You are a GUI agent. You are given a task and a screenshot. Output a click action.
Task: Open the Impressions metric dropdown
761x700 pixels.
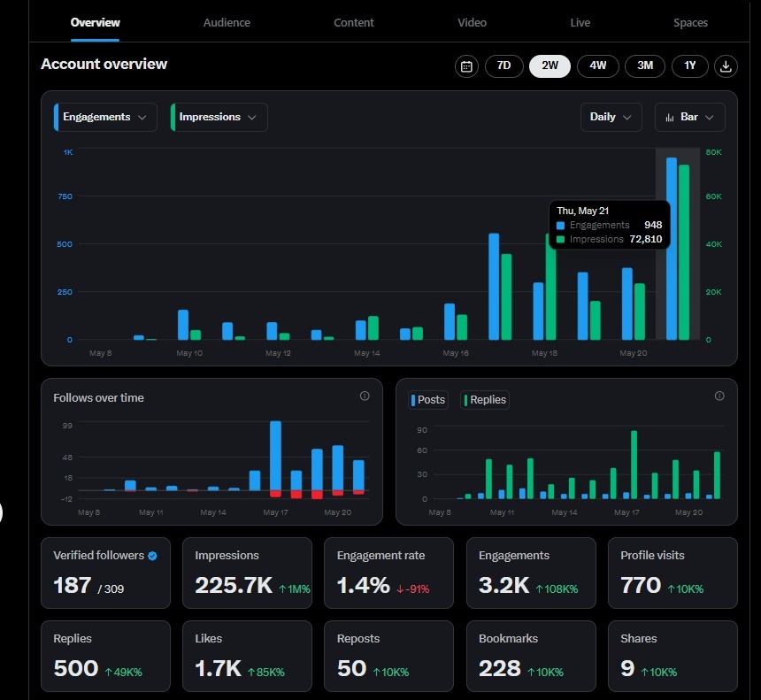click(219, 117)
